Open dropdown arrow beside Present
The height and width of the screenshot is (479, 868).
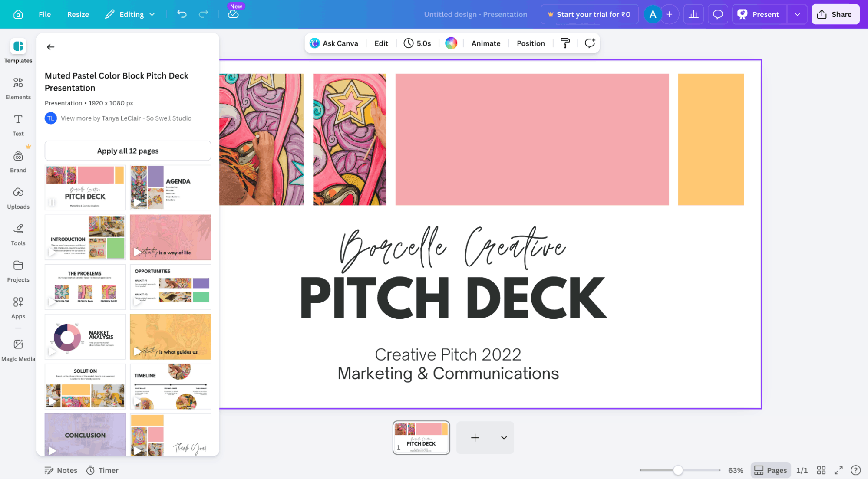[797, 14]
